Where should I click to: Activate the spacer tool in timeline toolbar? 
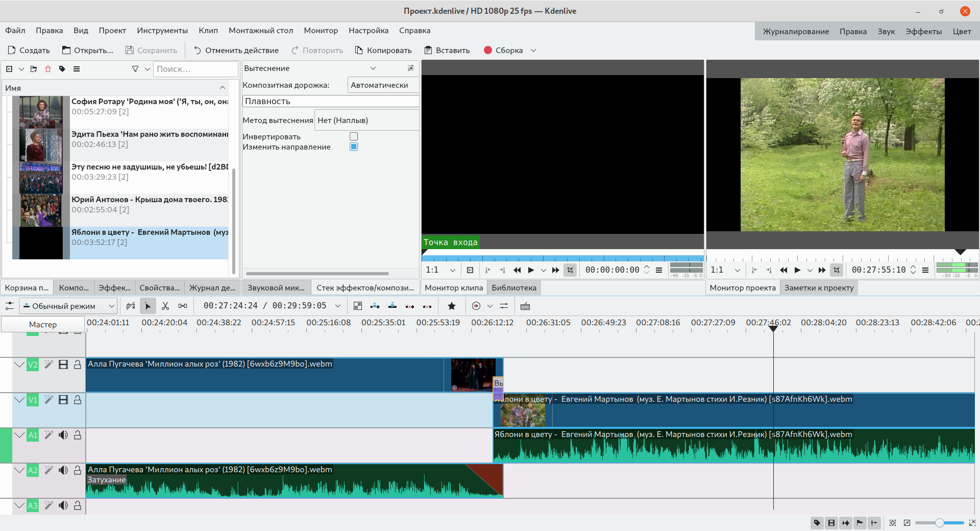(x=183, y=306)
